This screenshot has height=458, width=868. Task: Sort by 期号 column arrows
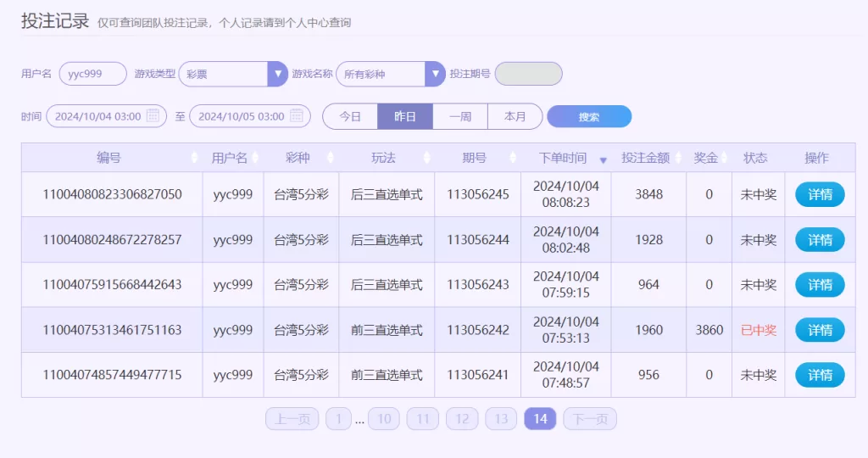click(x=513, y=158)
